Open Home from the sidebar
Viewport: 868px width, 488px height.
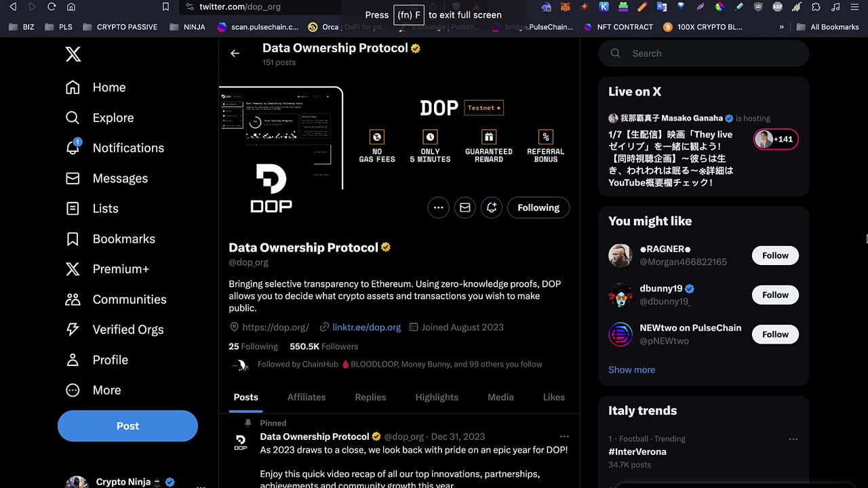pyautogui.click(x=96, y=87)
